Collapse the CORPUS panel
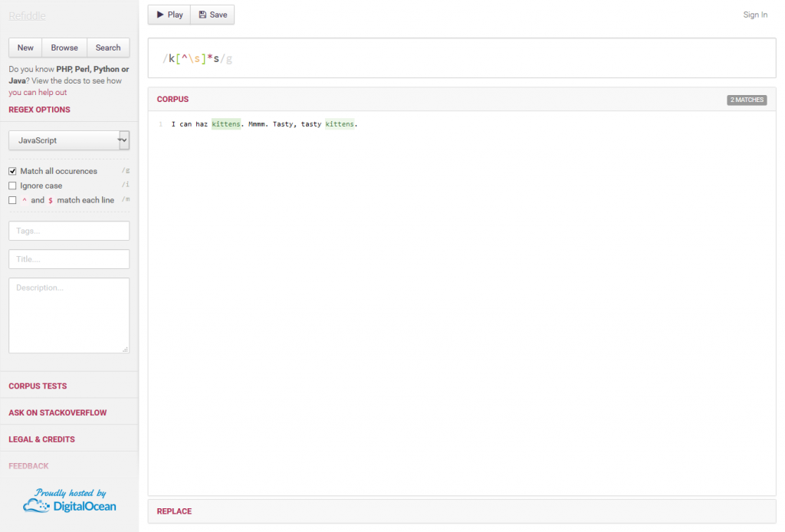The height and width of the screenshot is (532, 785). (172, 99)
